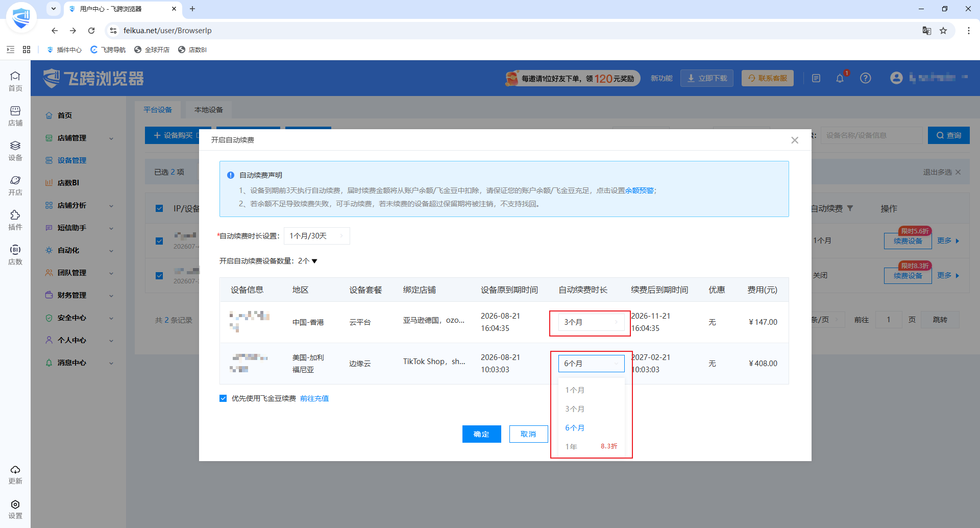Open the 全球开店 bookmark

[152, 50]
